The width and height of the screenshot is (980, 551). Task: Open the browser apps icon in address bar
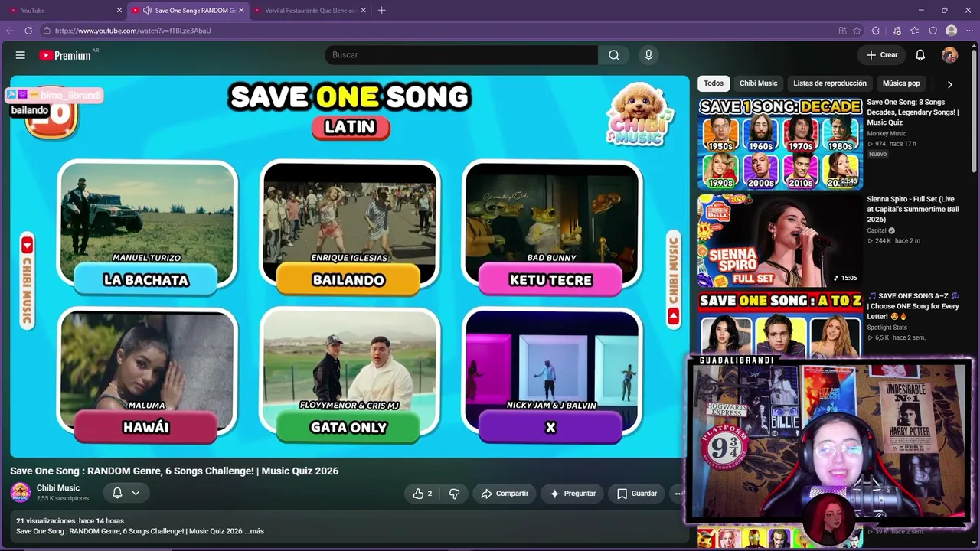point(842,31)
